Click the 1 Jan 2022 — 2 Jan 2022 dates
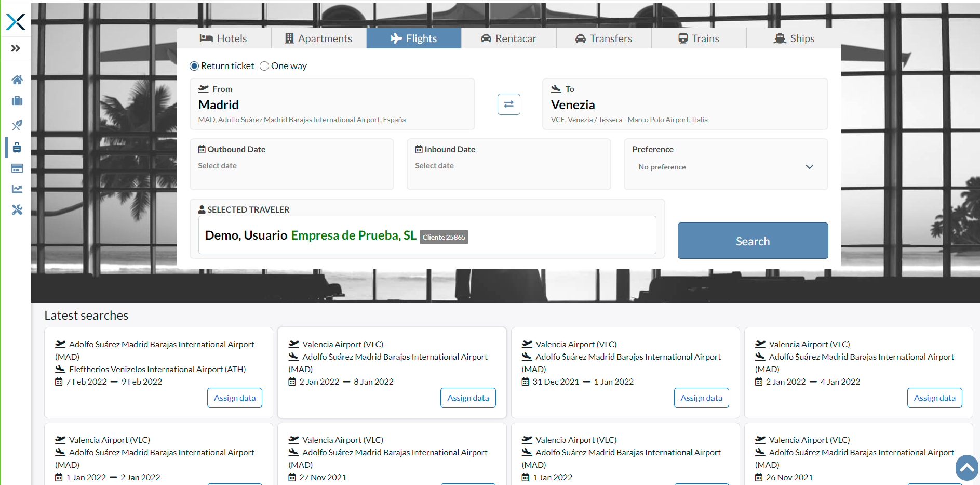The height and width of the screenshot is (485, 980). tap(113, 477)
